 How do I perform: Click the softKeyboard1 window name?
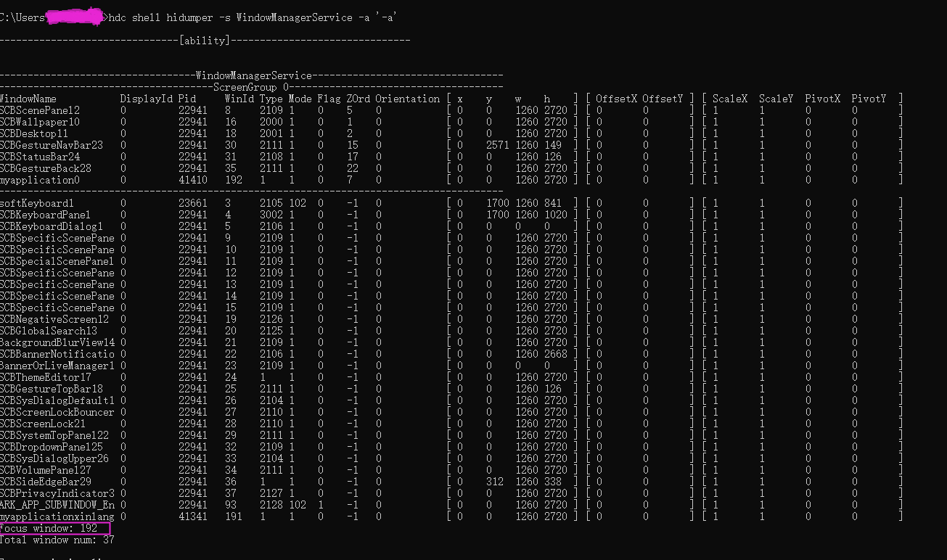[37, 203]
